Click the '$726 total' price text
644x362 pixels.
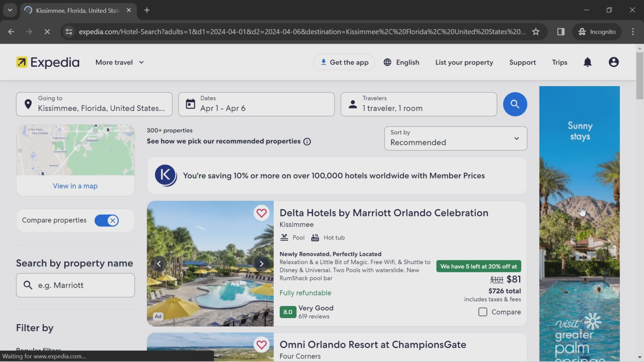click(504, 291)
